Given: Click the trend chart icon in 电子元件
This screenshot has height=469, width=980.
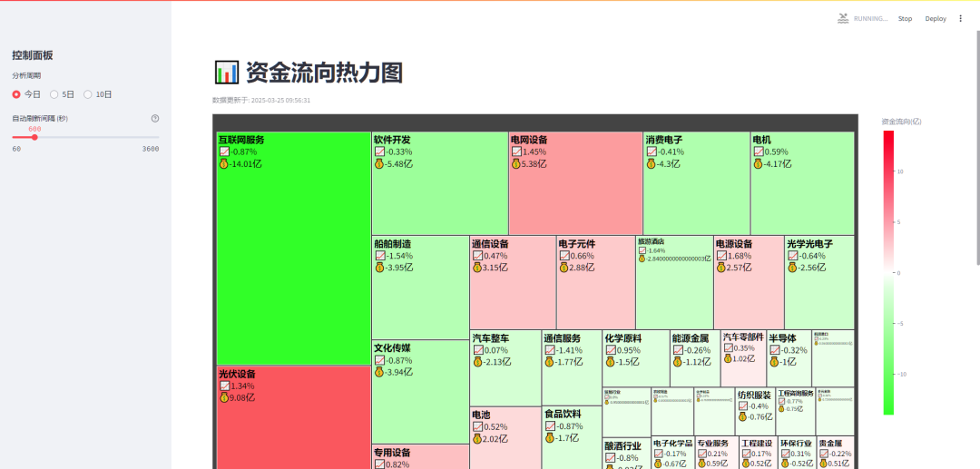Looking at the screenshot, I should coord(564,256).
